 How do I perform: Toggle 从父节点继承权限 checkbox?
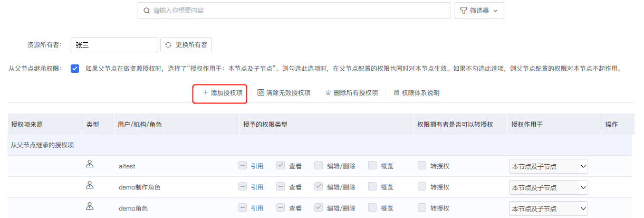[75, 69]
